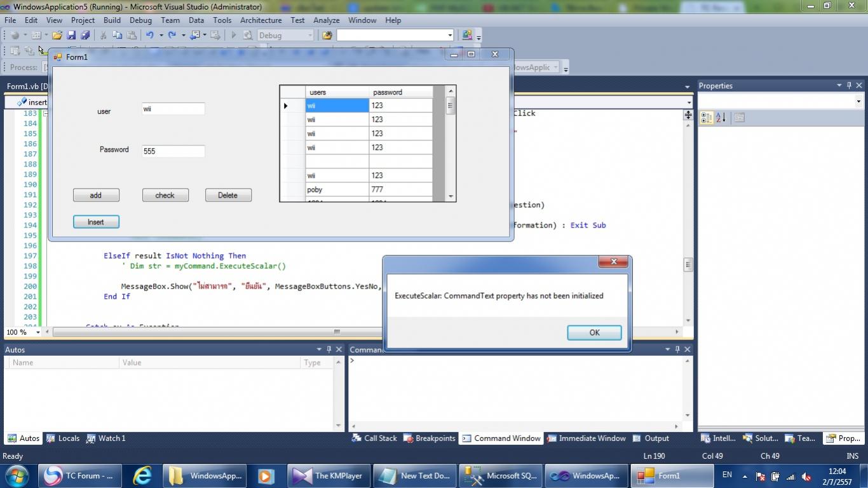Click the Open File folder icon
Screen dimensions: 868x488
click(57, 36)
